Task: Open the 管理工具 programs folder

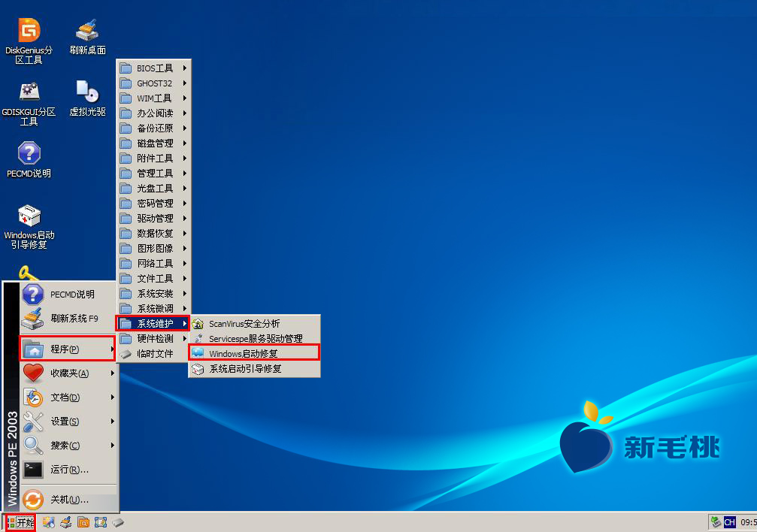Action: point(154,174)
